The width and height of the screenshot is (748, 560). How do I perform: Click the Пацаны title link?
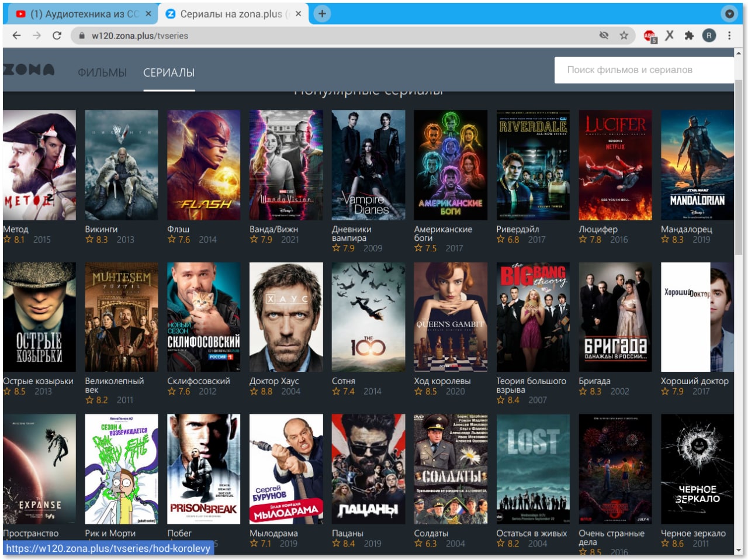click(x=348, y=533)
